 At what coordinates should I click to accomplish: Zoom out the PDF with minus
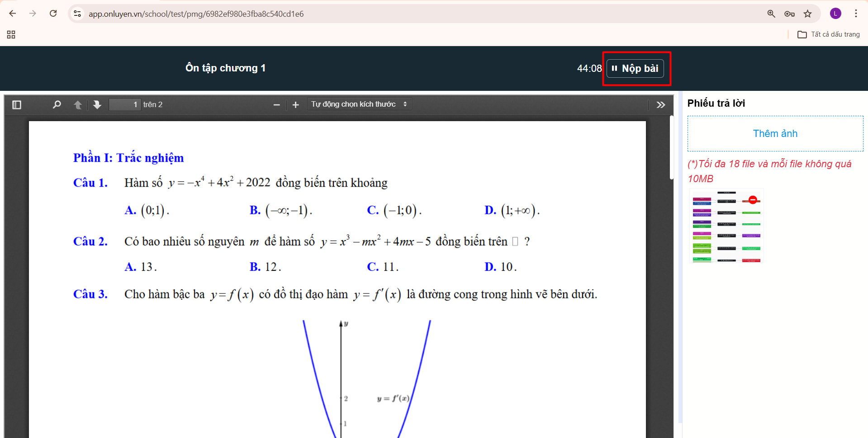tap(277, 105)
